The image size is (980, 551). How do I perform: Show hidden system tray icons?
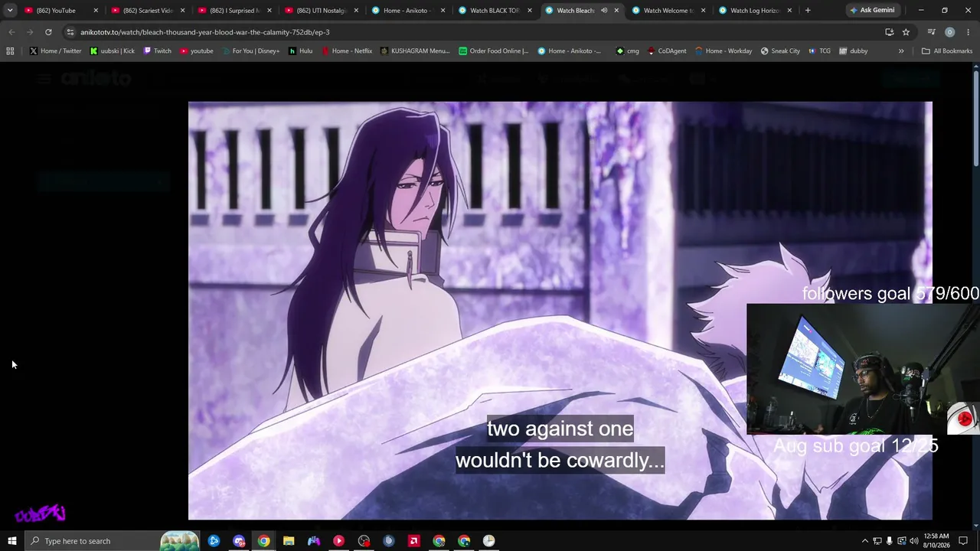pos(865,541)
